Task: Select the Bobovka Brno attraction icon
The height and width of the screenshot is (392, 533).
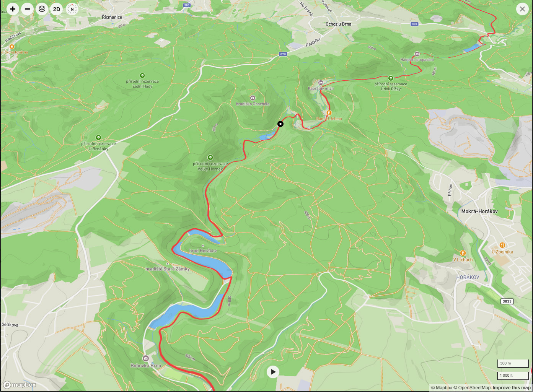Action: (x=145, y=358)
